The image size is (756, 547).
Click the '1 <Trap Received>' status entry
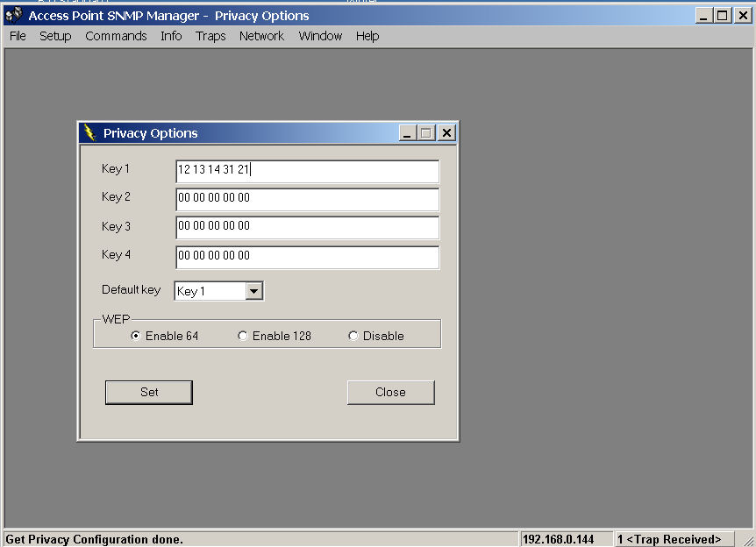(x=669, y=539)
